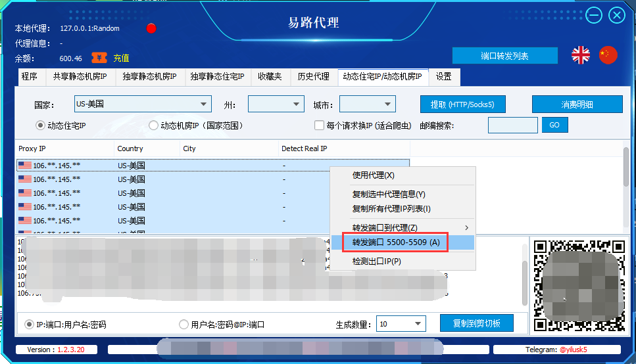The width and height of the screenshot is (636, 364).
Task: Open the 生成数量 quantity dropdown
Action: pyautogui.click(x=401, y=324)
